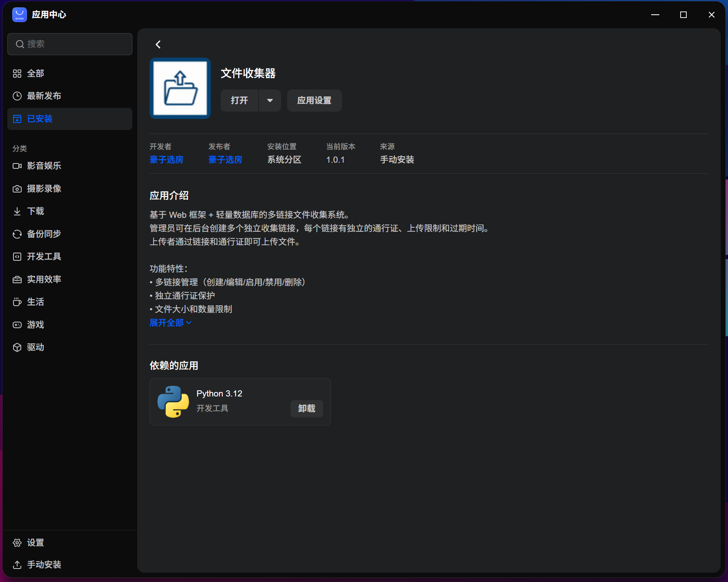Click the 最新发布 clock icon
Viewport: 728px width, 582px height.
tap(17, 96)
